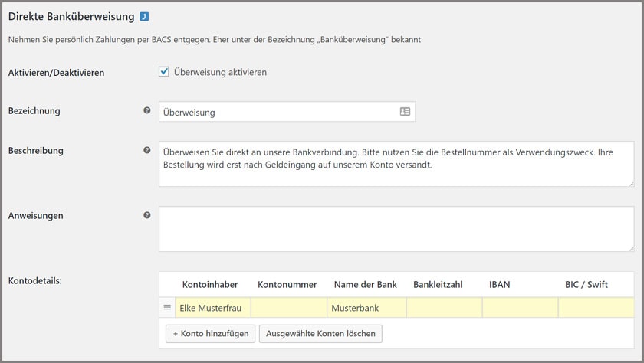
Task: Click the empty Kontonummer cell
Action: (288, 308)
